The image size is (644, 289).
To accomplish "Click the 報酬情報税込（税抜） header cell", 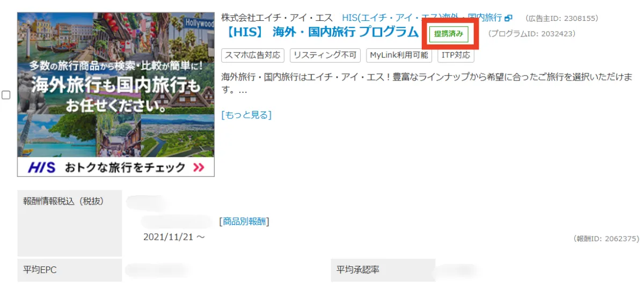I will pyautogui.click(x=69, y=223).
